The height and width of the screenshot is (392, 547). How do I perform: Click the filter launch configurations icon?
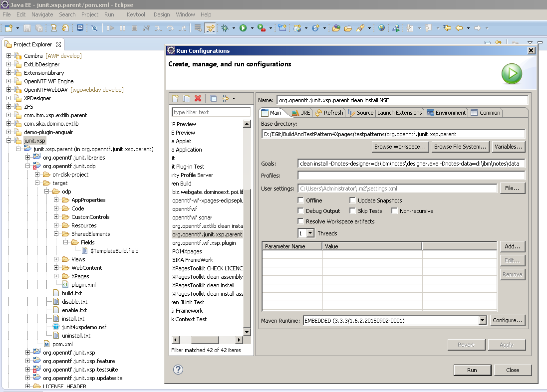225,99
